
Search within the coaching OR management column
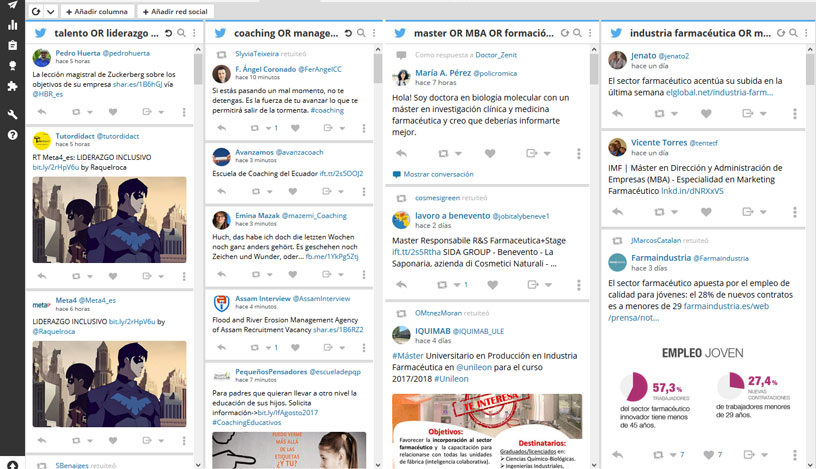point(361,33)
